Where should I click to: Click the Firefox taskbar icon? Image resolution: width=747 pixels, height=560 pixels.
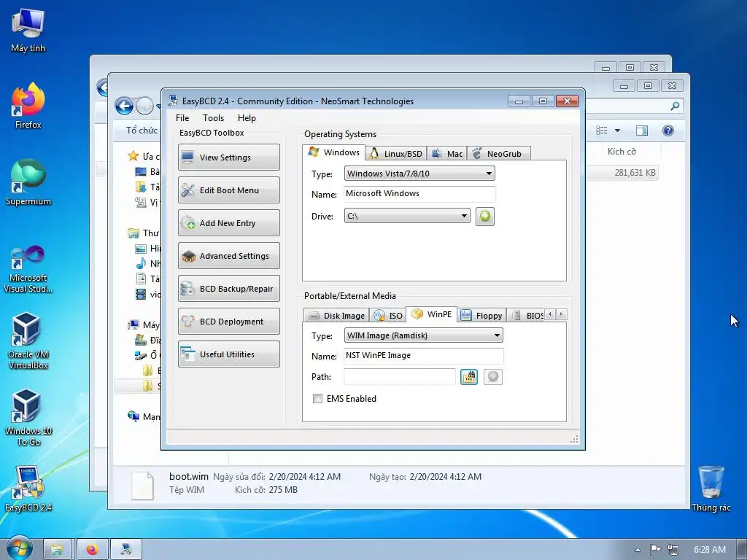tap(93, 550)
